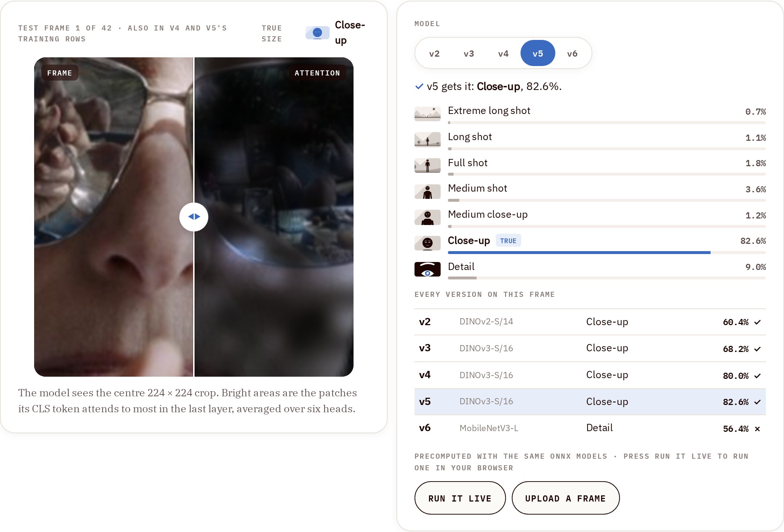
Task: Click the Full shot standing figure icon
Action: 427,165
